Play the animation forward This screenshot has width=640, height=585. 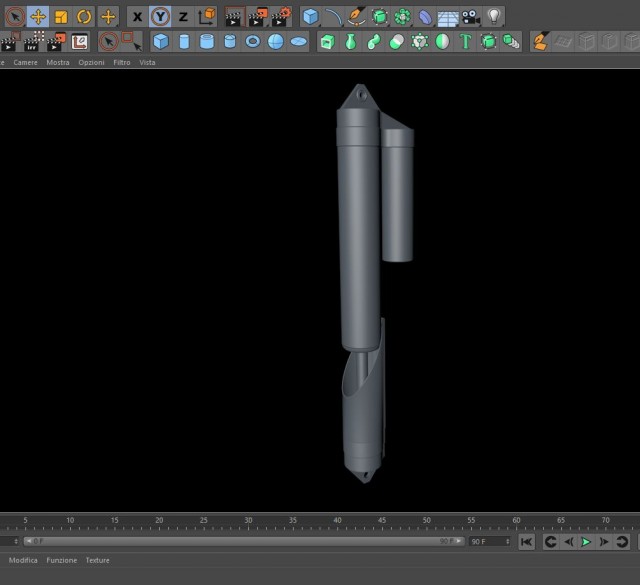tap(586, 542)
